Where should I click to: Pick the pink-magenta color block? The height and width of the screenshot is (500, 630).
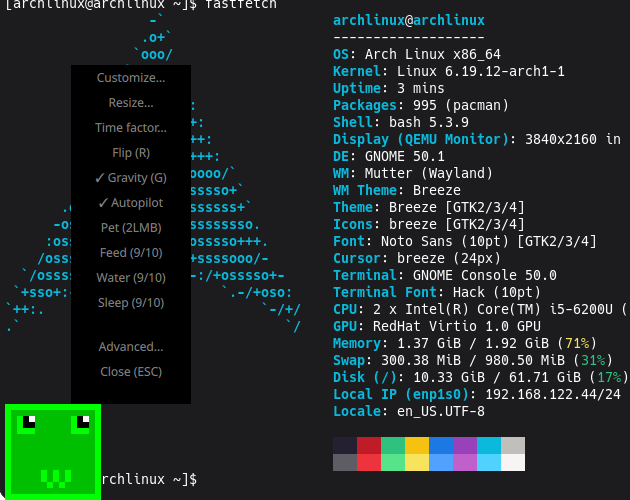click(465, 462)
